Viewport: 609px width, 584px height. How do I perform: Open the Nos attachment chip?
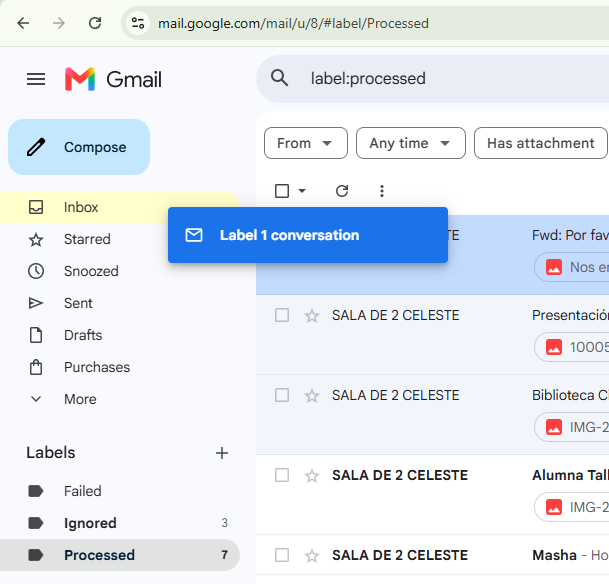coord(572,267)
